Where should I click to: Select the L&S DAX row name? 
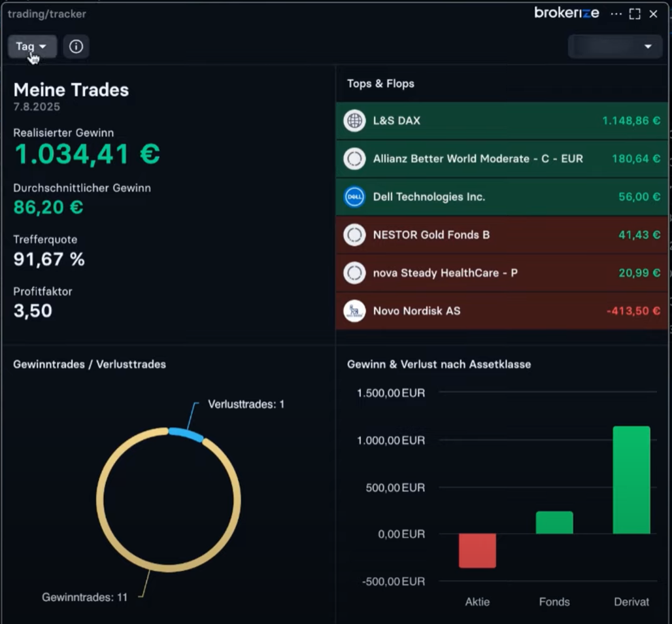(x=396, y=120)
